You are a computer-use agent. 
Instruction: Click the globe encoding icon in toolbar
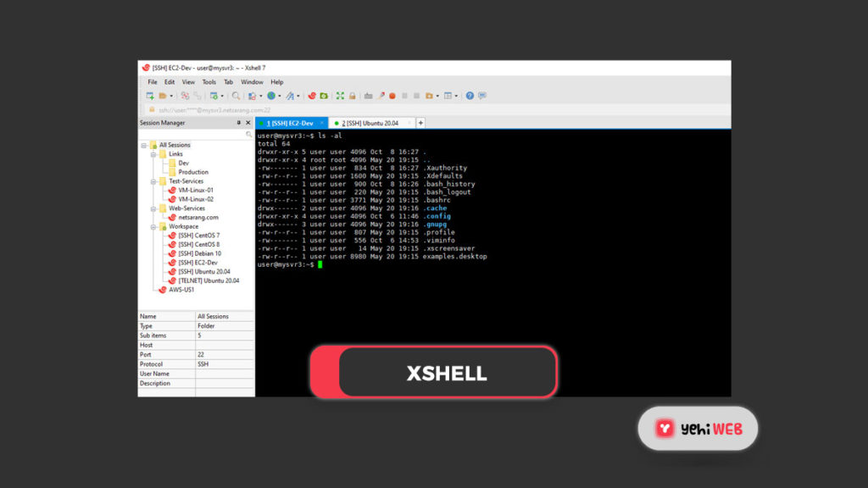pyautogui.click(x=272, y=96)
